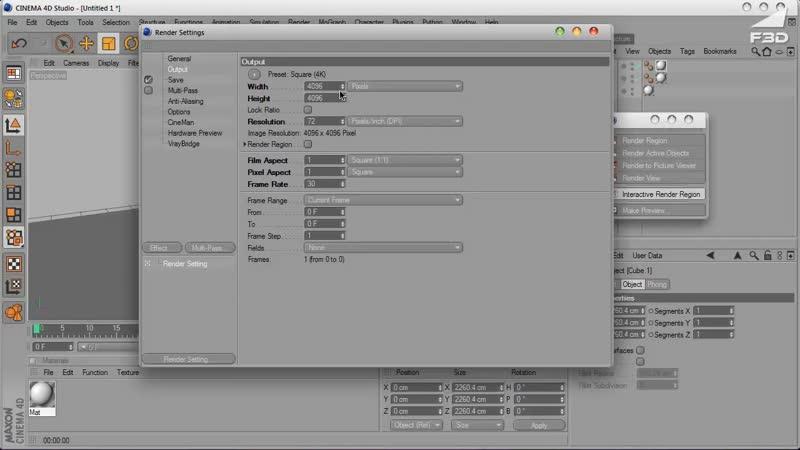Enable the Multi-Pass checkbox

coord(148,90)
